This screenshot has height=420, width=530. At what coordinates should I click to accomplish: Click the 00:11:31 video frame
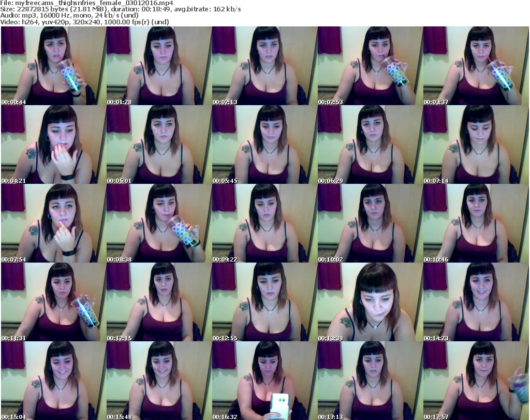click(53, 302)
